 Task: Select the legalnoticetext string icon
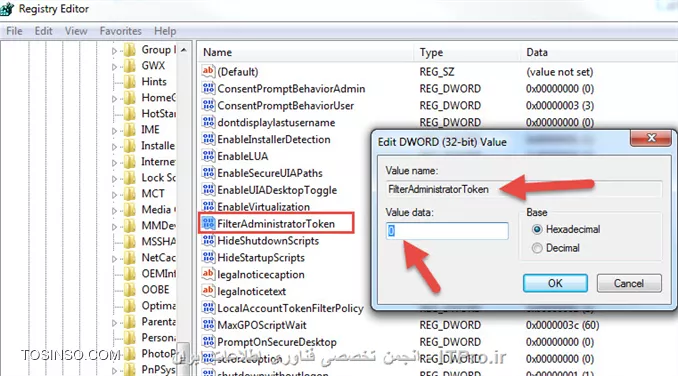(208, 290)
